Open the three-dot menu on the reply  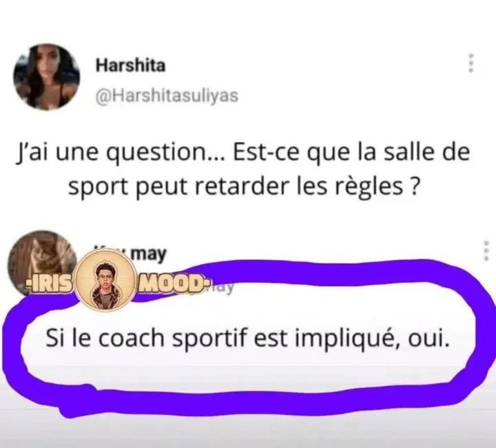click(488, 251)
